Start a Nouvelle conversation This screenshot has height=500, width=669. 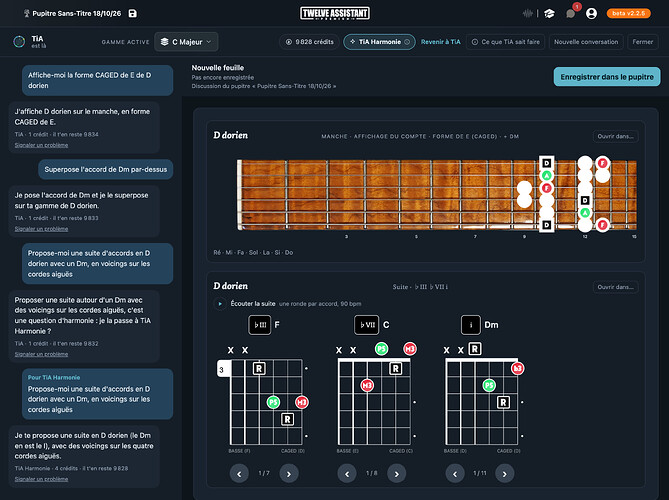586,42
